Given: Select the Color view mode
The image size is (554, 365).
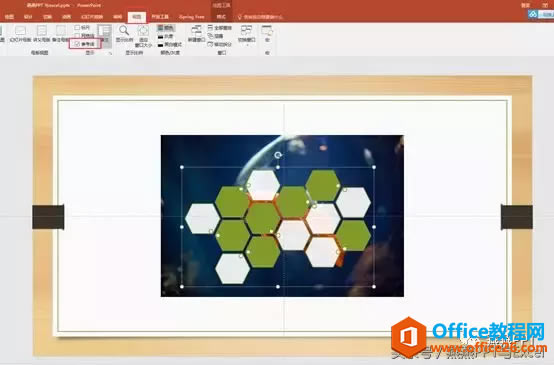Looking at the screenshot, I should coord(166,28).
